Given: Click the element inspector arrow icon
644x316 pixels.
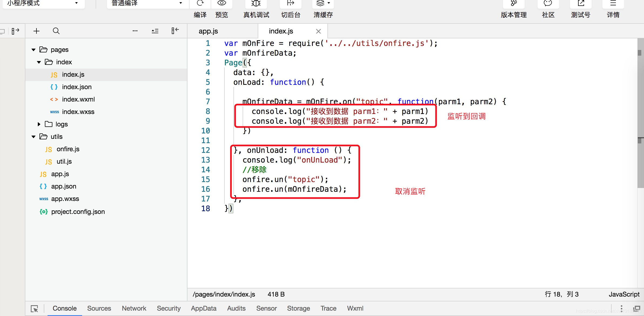Looking at the screenshot, I should pos(35,308).
